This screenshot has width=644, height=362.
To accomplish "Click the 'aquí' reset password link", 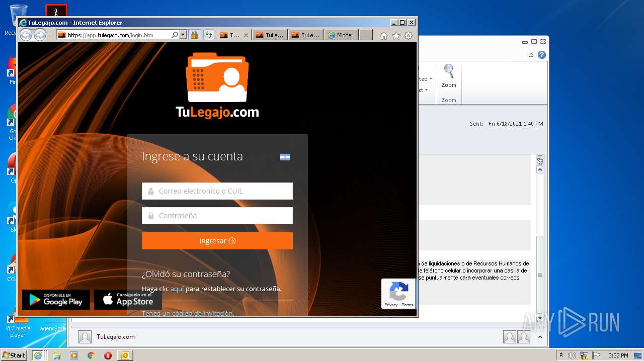I will pyautogui.click(x=177, y=289).
